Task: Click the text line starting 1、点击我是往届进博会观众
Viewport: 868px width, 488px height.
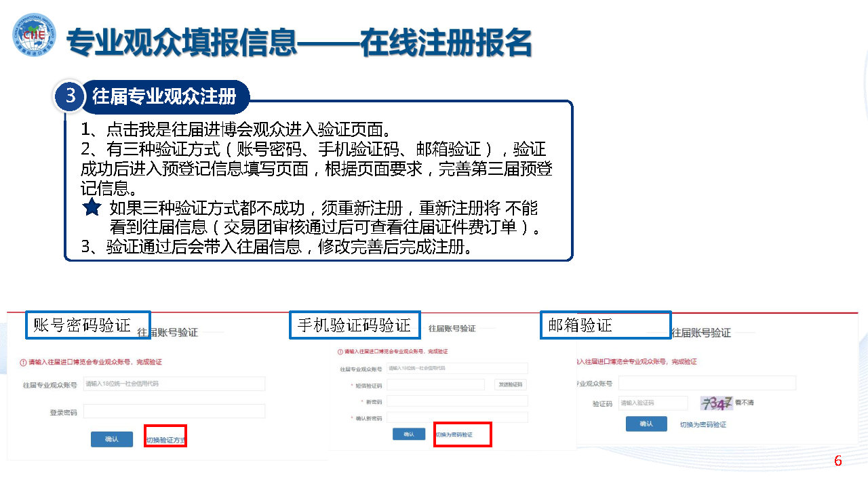Action: [236, 129]
